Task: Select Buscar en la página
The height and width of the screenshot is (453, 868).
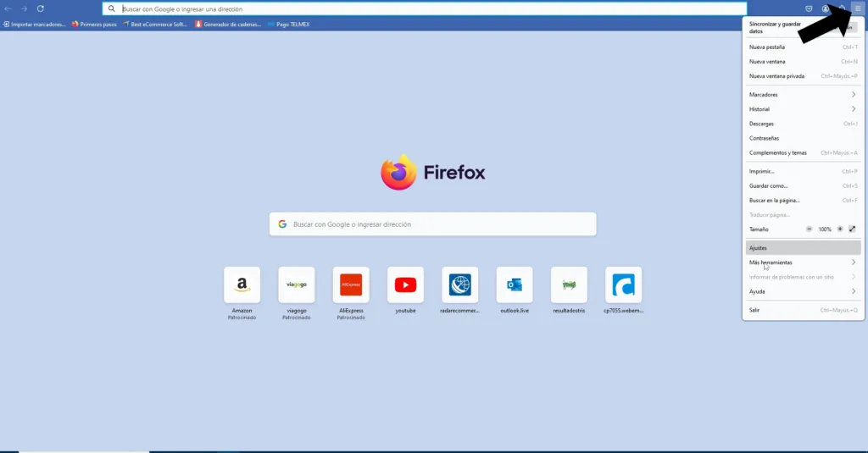Action: [803, 200]
